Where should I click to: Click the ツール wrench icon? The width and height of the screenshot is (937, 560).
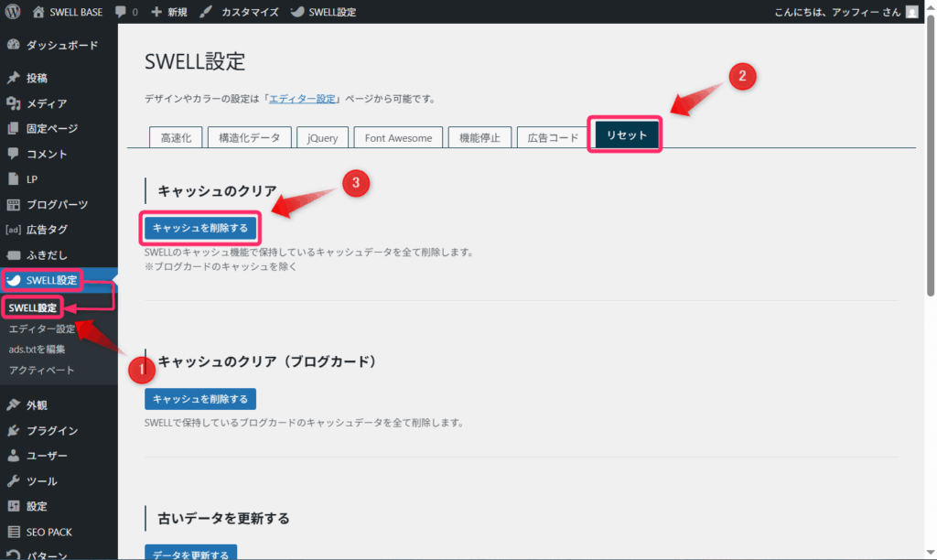13,481
